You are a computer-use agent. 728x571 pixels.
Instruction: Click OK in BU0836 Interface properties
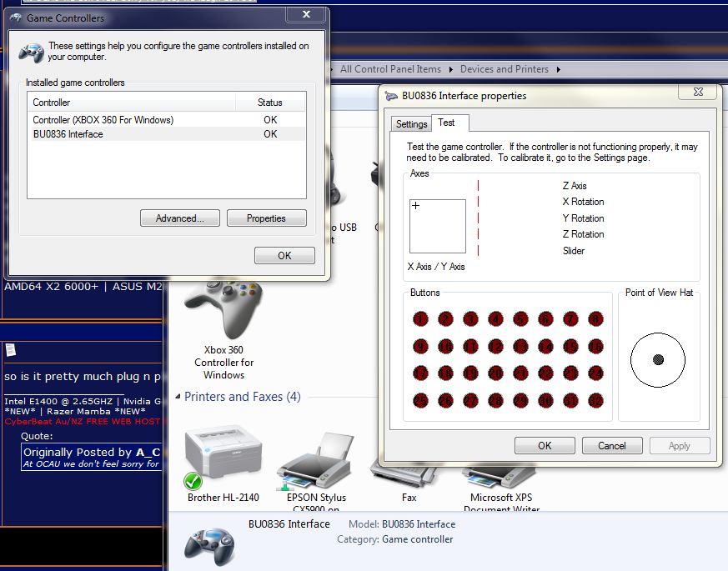point(545,446)
